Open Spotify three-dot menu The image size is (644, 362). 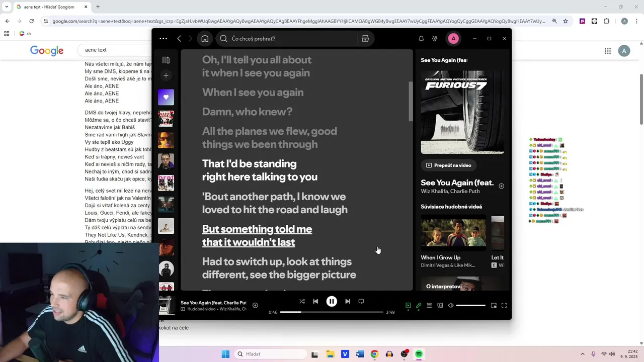tap(163, 39)
